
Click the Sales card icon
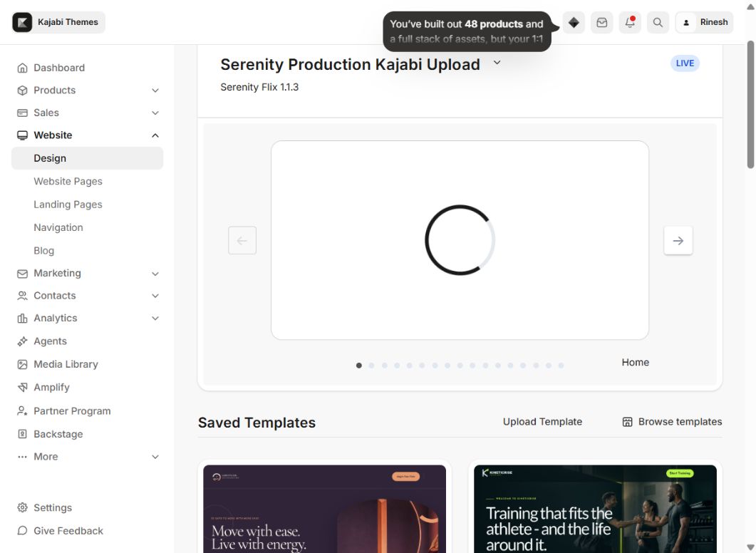pos(22,113)
